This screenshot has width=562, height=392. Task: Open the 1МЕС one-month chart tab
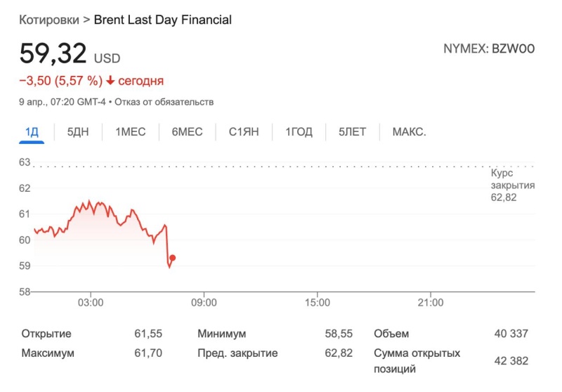click(131, 132)
